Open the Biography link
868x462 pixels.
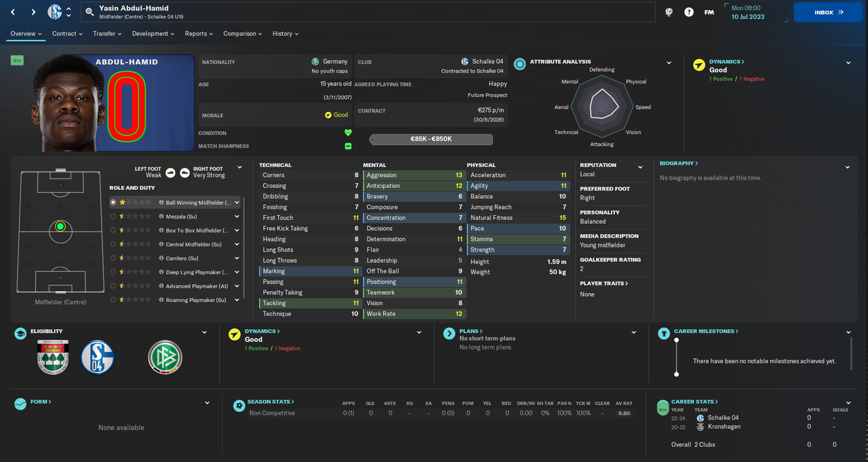[x=679, y=163]
